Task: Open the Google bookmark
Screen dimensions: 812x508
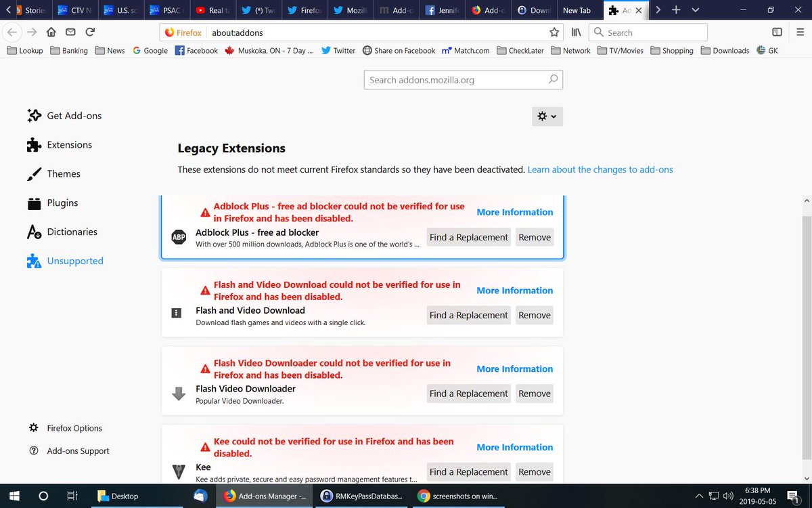Action: (x=150, y=51)
